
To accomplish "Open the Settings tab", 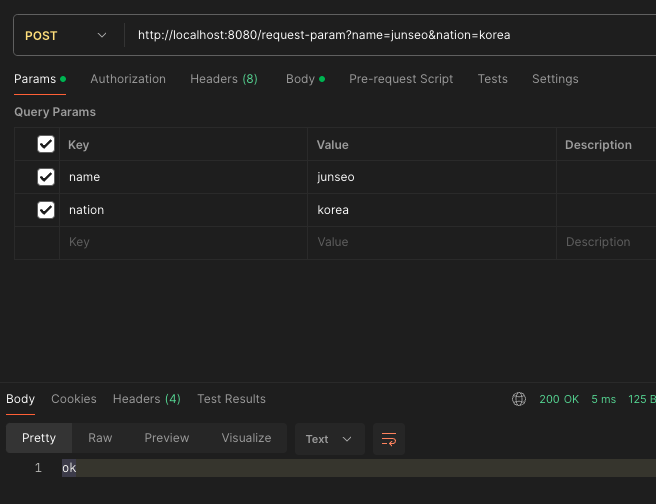I will click(x=555, y=79).
